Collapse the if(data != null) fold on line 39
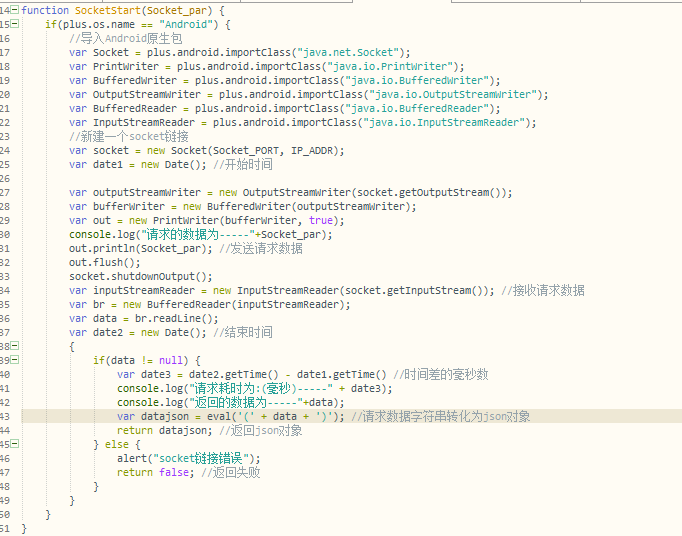 [x=15, y=360]
